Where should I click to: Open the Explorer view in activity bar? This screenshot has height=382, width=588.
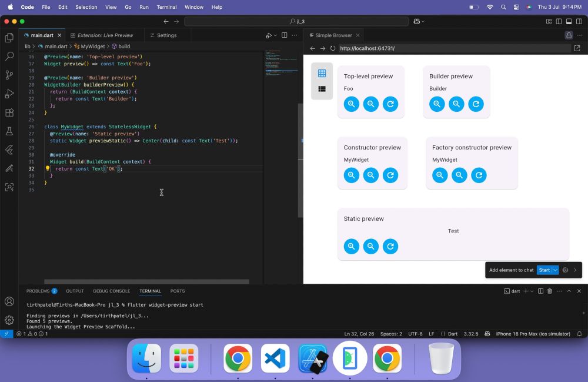pos(9,38)
